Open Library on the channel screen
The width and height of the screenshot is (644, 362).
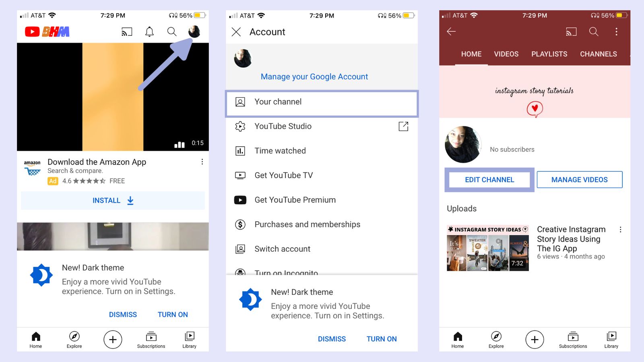tap(611, 339)
